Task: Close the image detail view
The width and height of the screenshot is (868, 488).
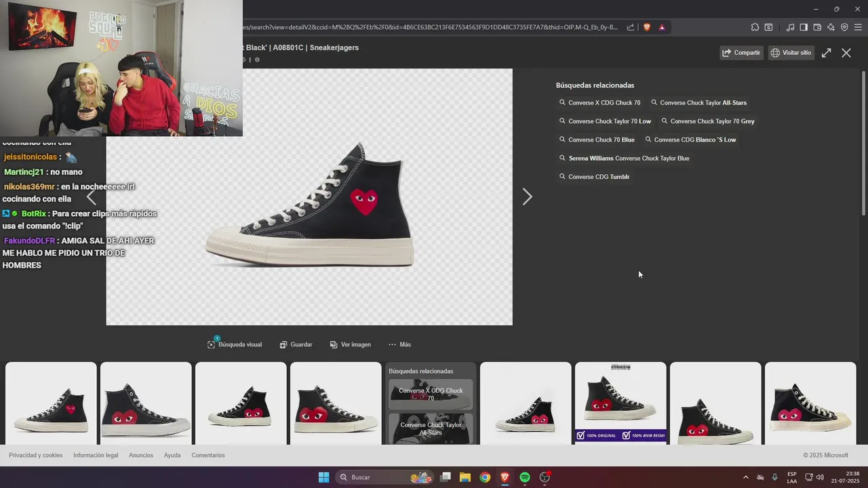Action: coord(846,52)
